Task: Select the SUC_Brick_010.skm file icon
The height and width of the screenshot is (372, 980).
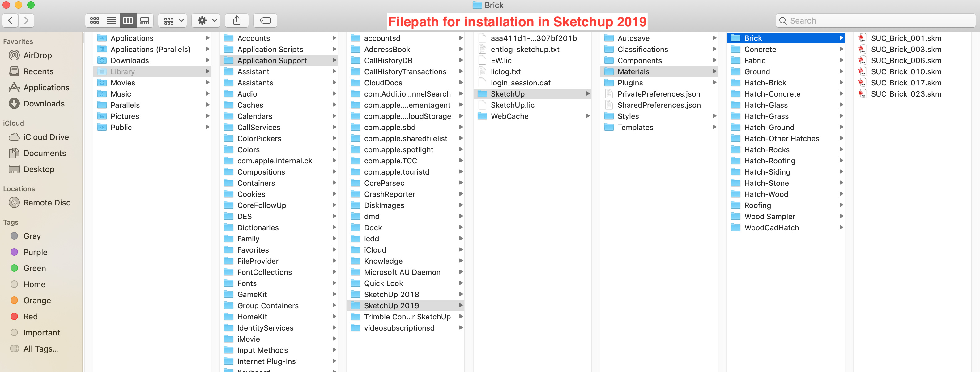Action: click(862, 71)
